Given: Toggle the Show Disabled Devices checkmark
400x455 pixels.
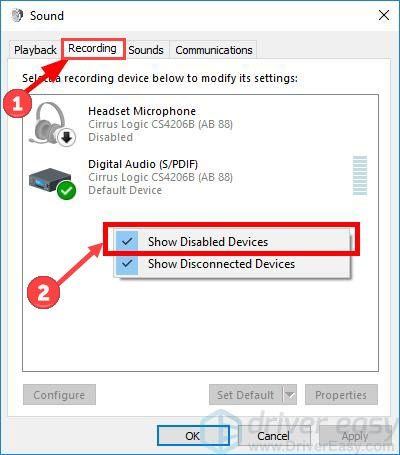Looking at the screenshot, I should click(x=127, y=241).
